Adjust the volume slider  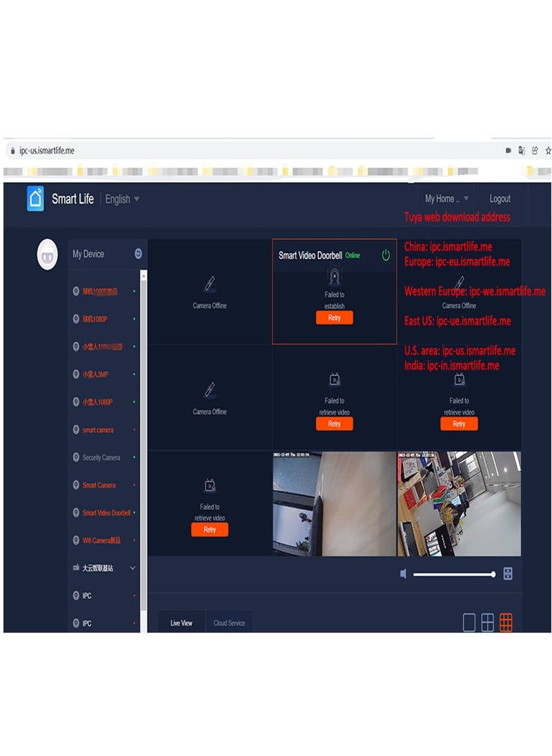(x=453, y=574)
